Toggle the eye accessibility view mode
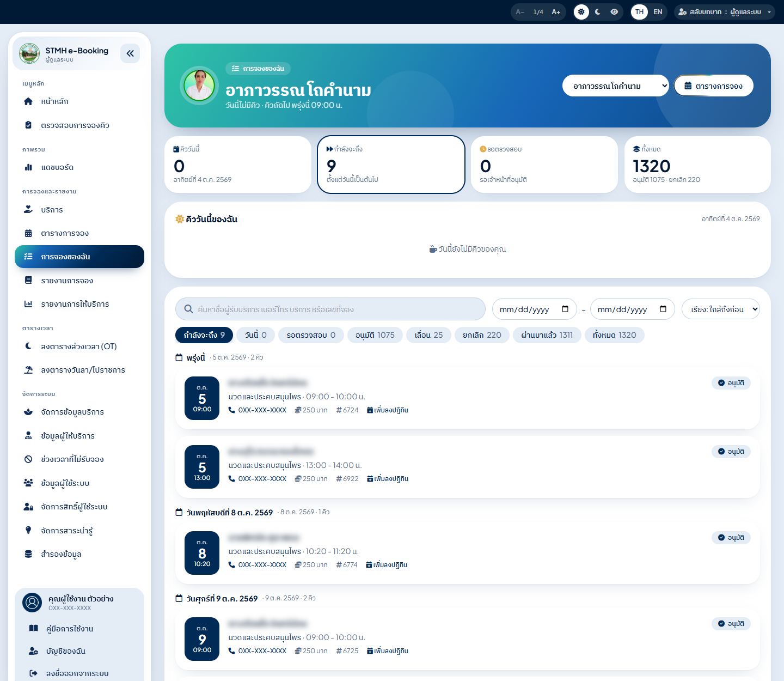The height and width of the screenshot is (681, 784). (614, 12)
